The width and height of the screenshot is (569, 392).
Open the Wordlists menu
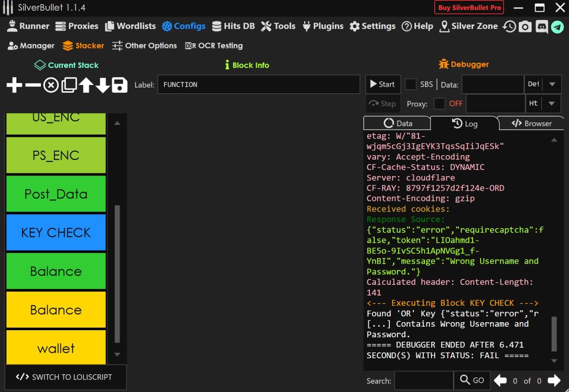[x=130, y=26]
